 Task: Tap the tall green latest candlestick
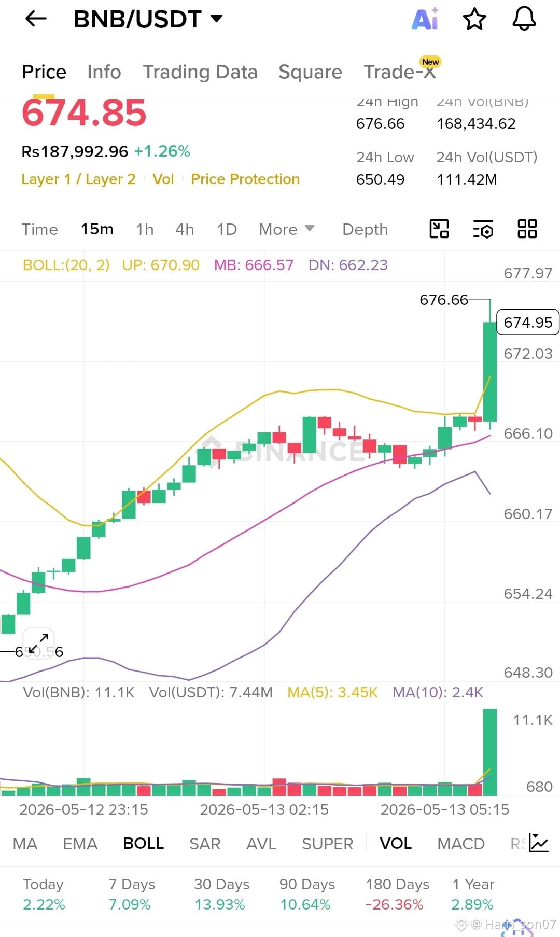[x=490, y=371]
